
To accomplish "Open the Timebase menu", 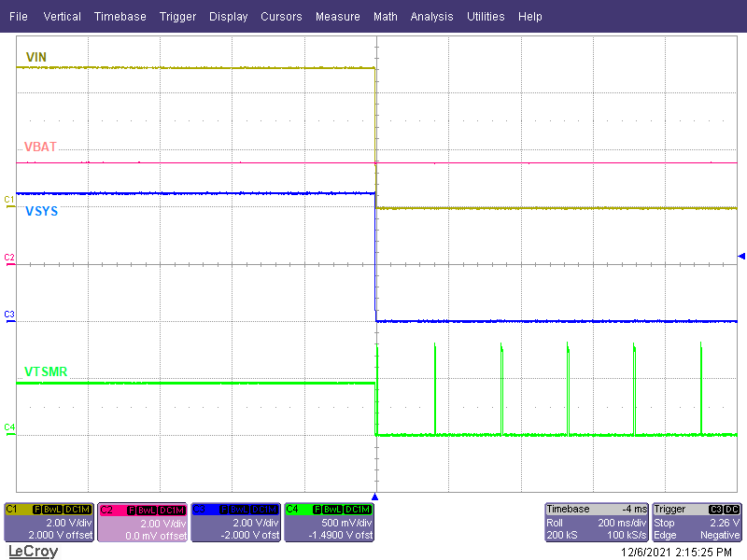I will [120, 16].
